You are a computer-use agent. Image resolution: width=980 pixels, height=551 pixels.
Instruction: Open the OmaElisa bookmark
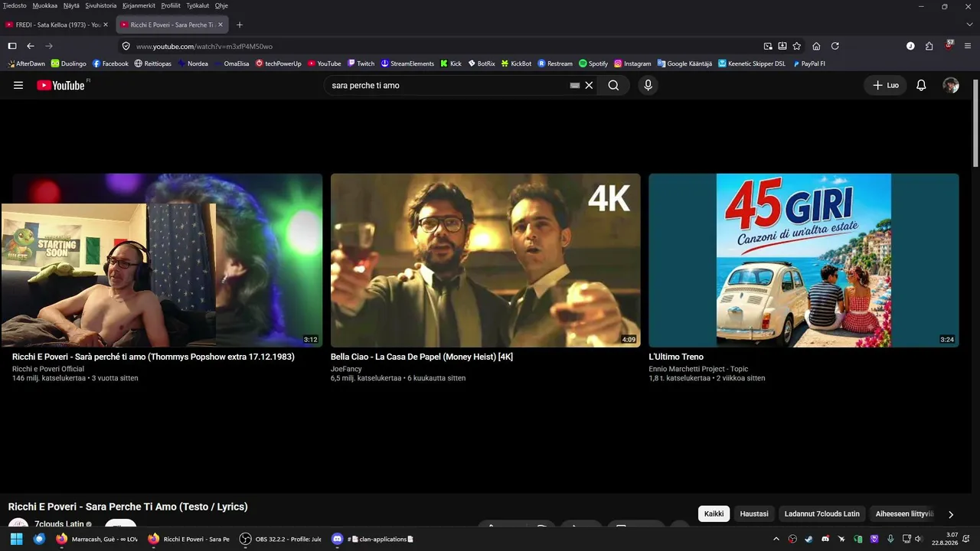231,64
